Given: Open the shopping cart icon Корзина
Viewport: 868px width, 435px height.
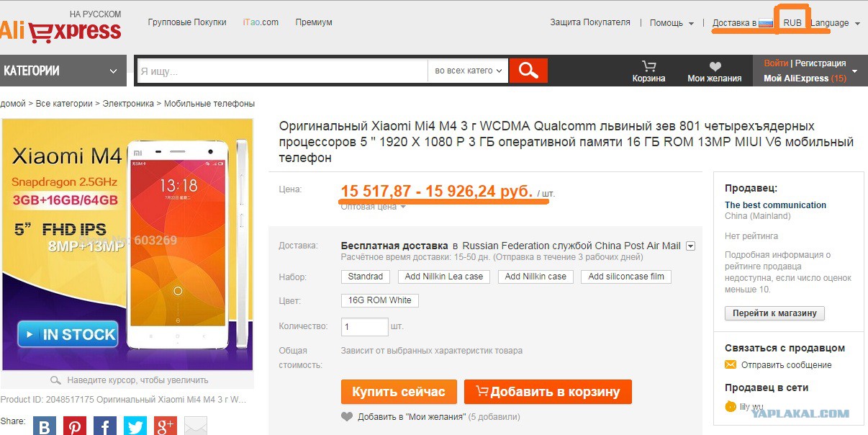Looking at the screenshot, I should [x=648, y=66].
